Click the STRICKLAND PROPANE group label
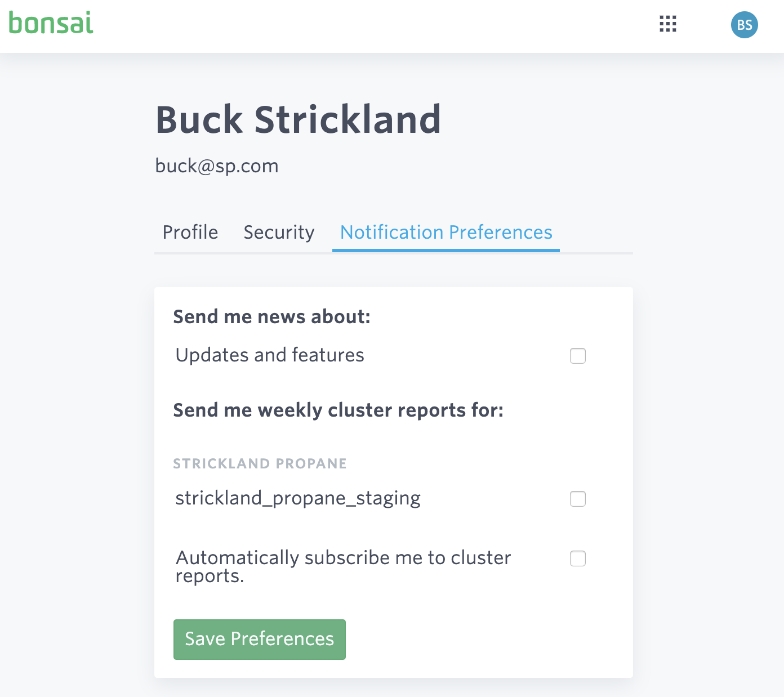 [x=260, y=464]
